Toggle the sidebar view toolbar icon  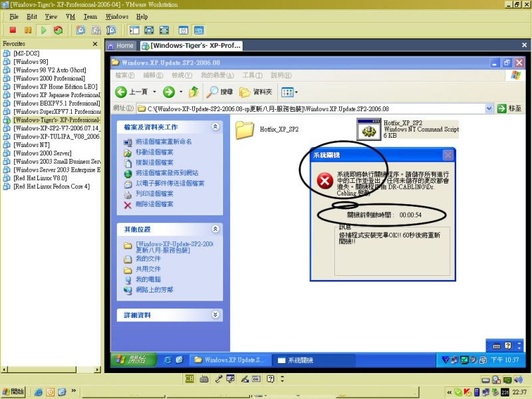point(134,30)
